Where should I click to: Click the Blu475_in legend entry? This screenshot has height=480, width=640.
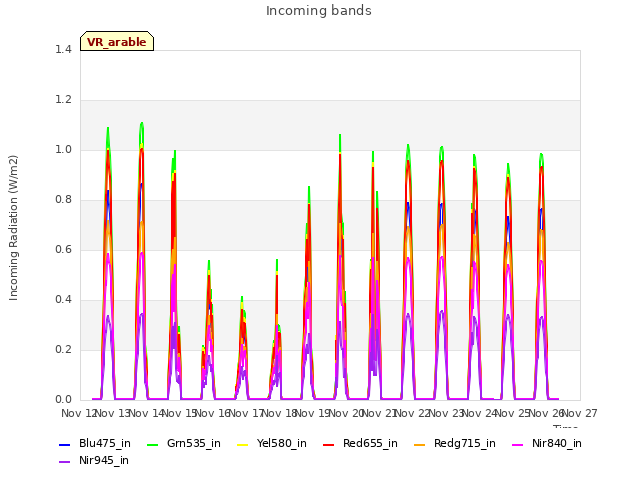tap(95, 444)
